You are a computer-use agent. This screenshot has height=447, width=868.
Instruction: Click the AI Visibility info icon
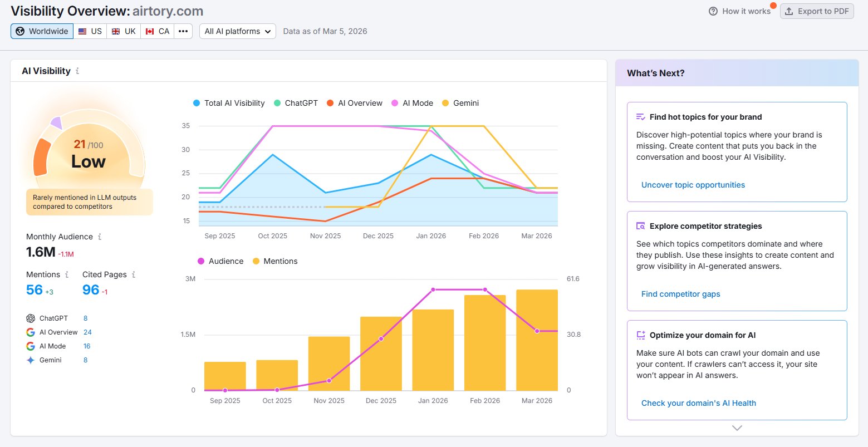pyautogui.click(x=77, y=71)
